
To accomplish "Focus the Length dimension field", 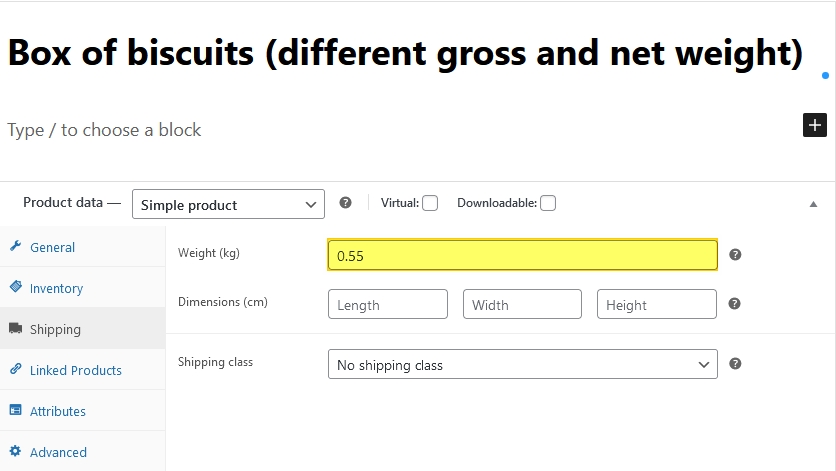I will (x=387, y=304).
